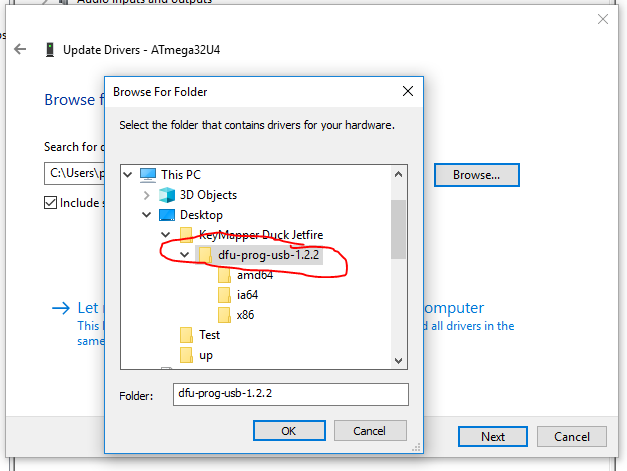The height and width of the screenshot is (471, 627).
Task: Click the Desktop folder icon
Action: pyautogui.click(x=167, y=214)
